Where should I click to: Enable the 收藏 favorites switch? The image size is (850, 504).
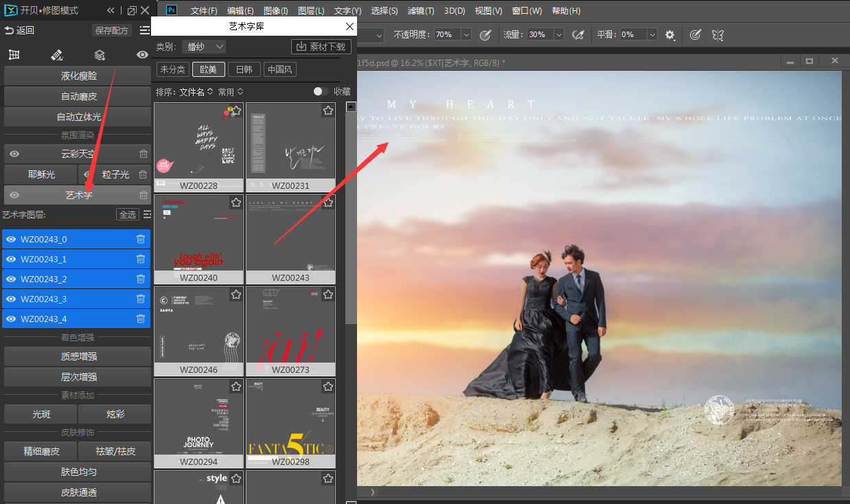click(x=320, y=91)
